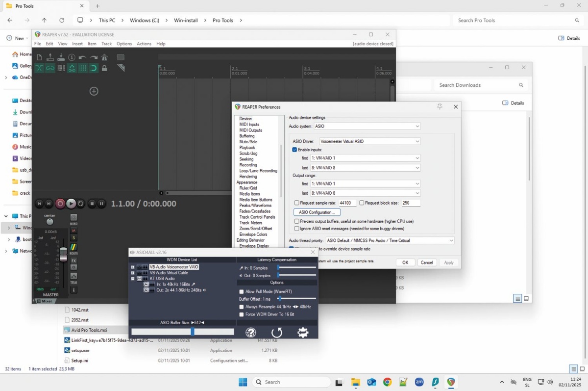Toggle the metronome icon in REAPER toolbar
Viewport: 588px width, 391px height.
pos(104,57)
